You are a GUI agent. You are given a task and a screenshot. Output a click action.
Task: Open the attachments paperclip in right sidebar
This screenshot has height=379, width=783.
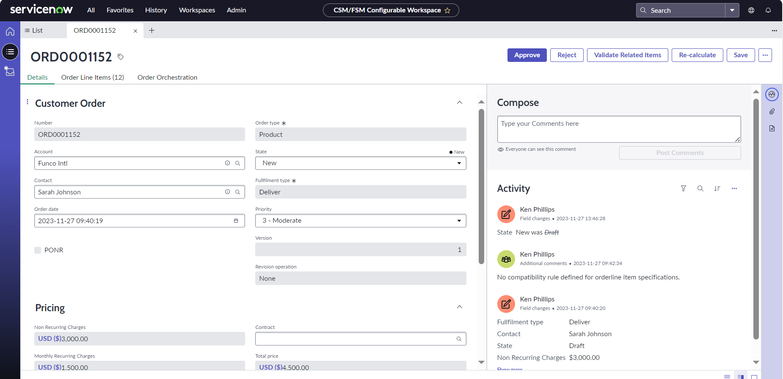pyautogui.click(x=772, y=111)
